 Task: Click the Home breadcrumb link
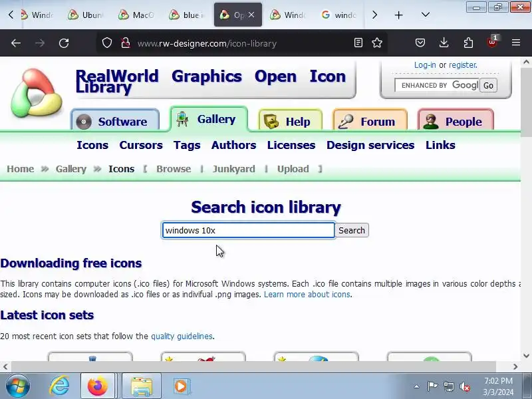(x=21, y=169)
